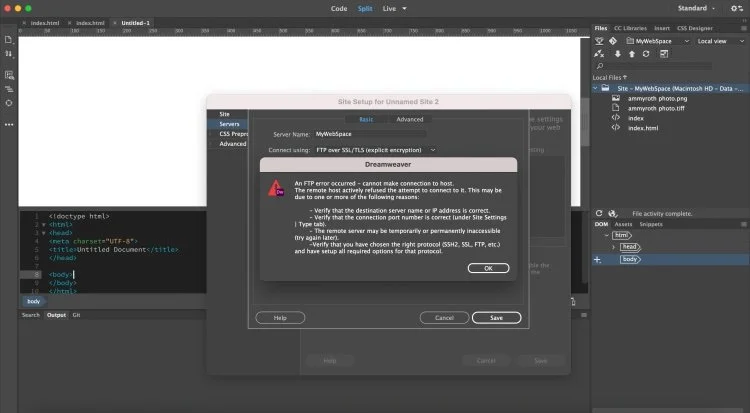Open the Snippets panel tab

[651, 224]
